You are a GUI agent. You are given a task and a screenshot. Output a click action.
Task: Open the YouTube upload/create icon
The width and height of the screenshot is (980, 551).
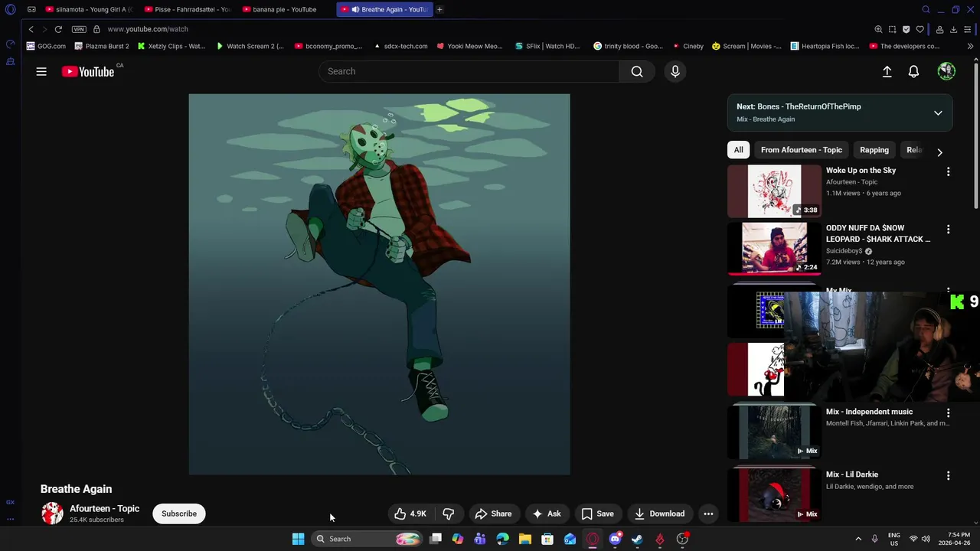pos(887,71)
